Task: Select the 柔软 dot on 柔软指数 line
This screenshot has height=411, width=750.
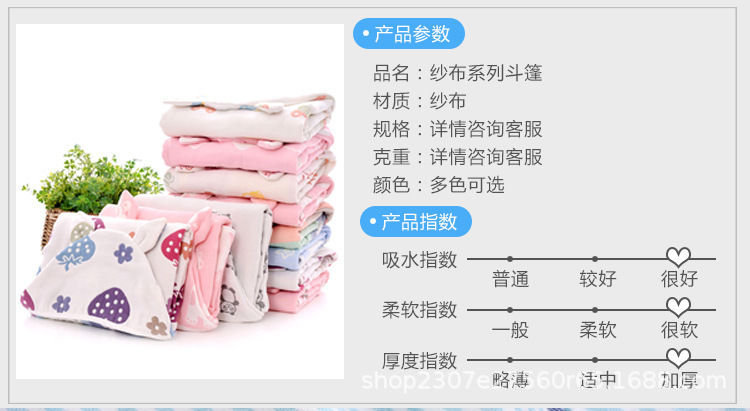Action: (x=595, y=310)
